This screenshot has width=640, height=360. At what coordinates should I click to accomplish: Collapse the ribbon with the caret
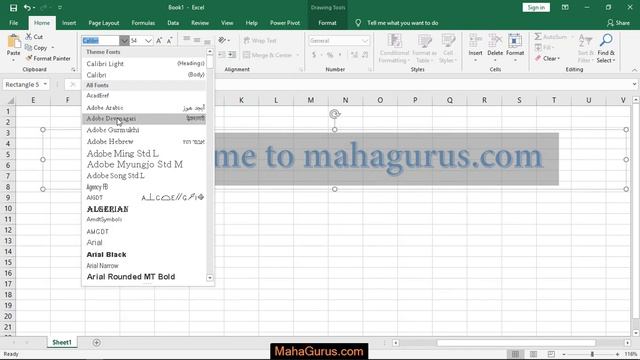point(634,70)
